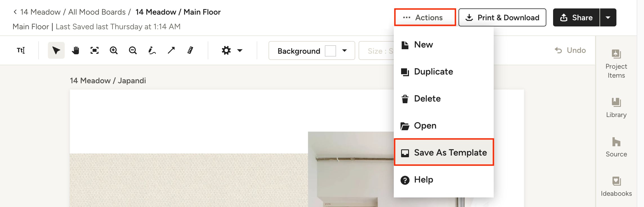The height and width of the screenshot is (207, 644).
Task: Select the ruler measure tool
Action: 190,50
